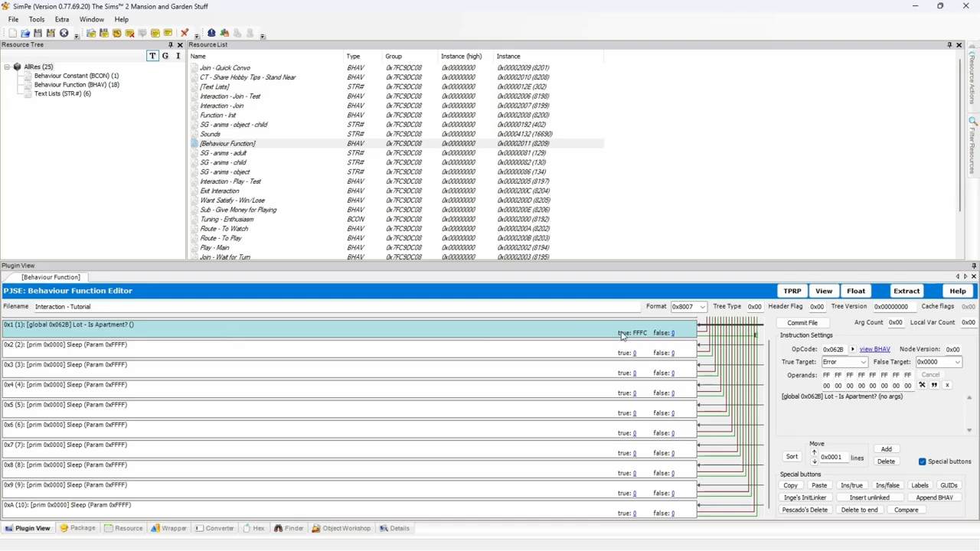Click the red X delete toolbar icon
Screen dimensions: 980x551
pos(185,33)
